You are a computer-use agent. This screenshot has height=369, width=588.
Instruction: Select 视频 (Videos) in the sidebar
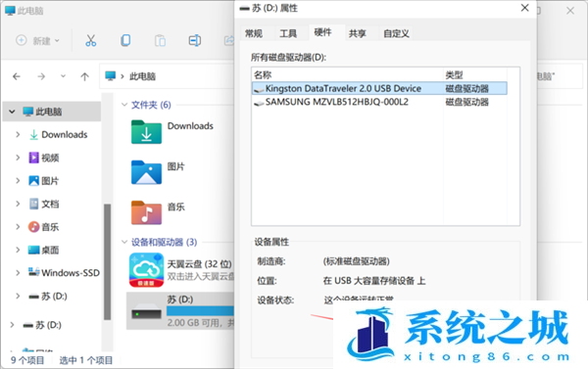(44, 158)
